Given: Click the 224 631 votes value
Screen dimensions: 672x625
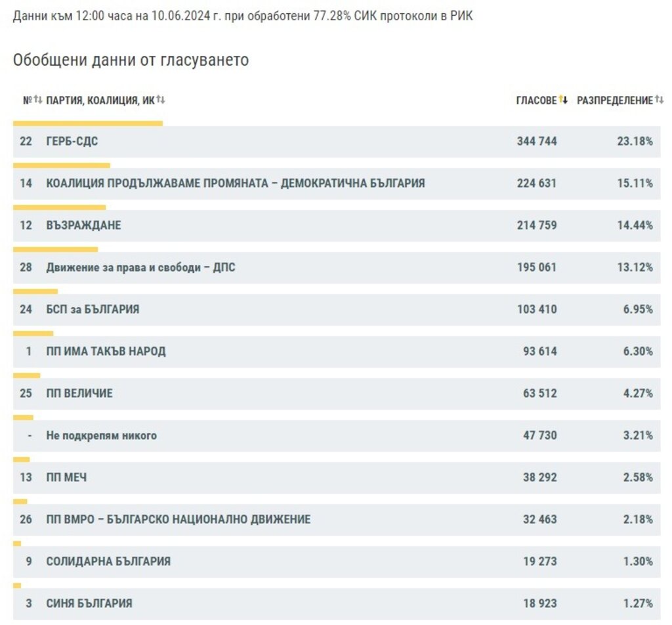Looking at the screenshot, I should point(536,183).
